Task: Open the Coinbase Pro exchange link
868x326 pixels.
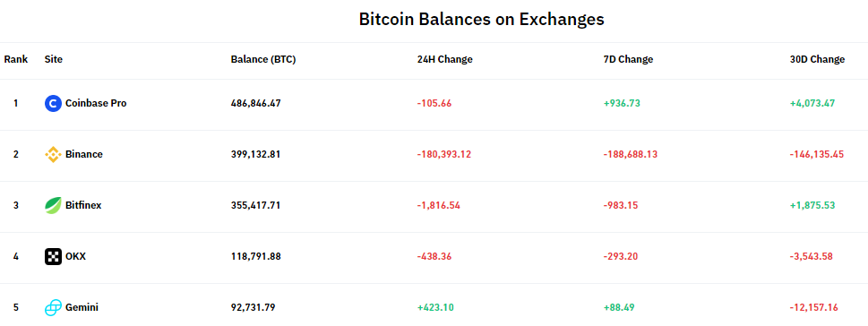Action: point(96,103)
